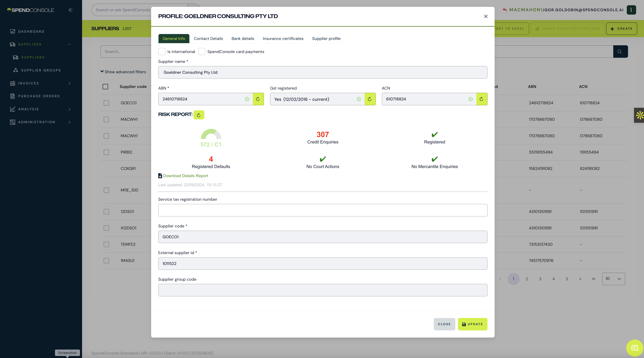The height and width of the screenshot is (358, 644).
Task: Open the Dashboard sidebar item
Action: pyautogui.click(x=31, y=31)
